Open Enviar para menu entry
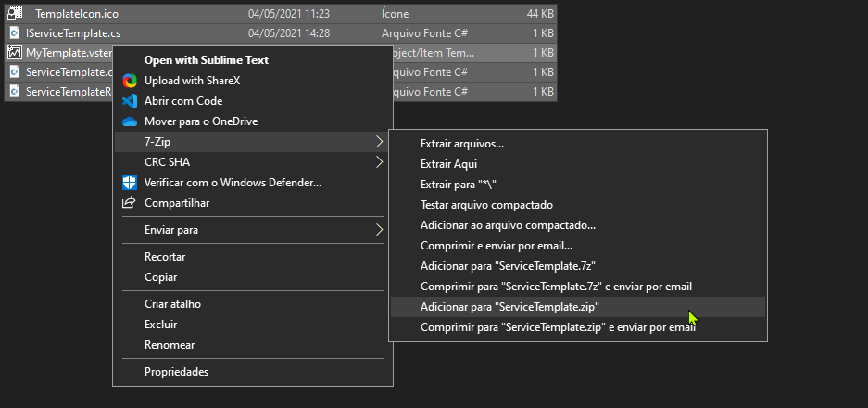Viewport: 868px width, 408px height. coord(252,230)
